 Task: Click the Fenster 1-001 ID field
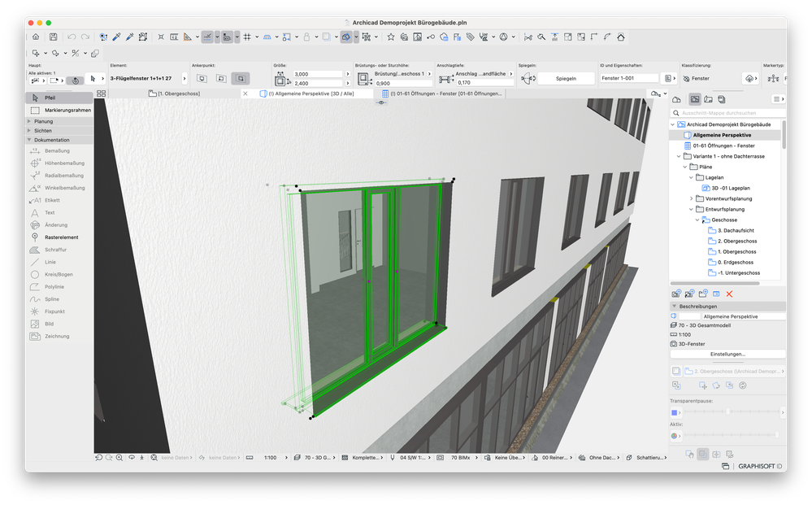(x=628, y=78)
